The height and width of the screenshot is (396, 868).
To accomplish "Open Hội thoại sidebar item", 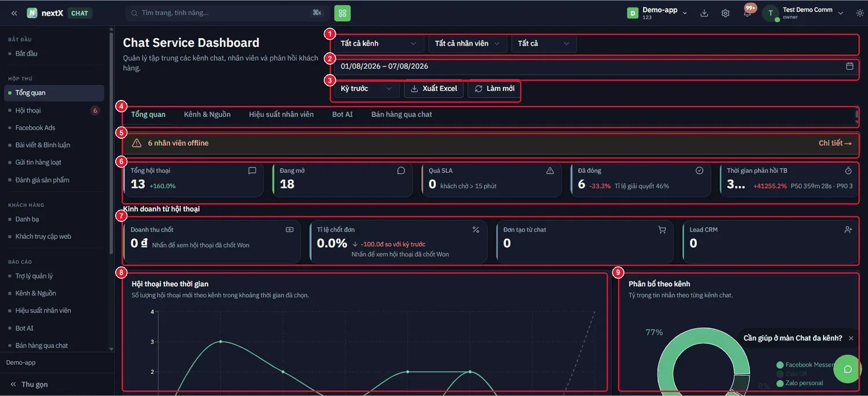I will [x=54, y=110].
